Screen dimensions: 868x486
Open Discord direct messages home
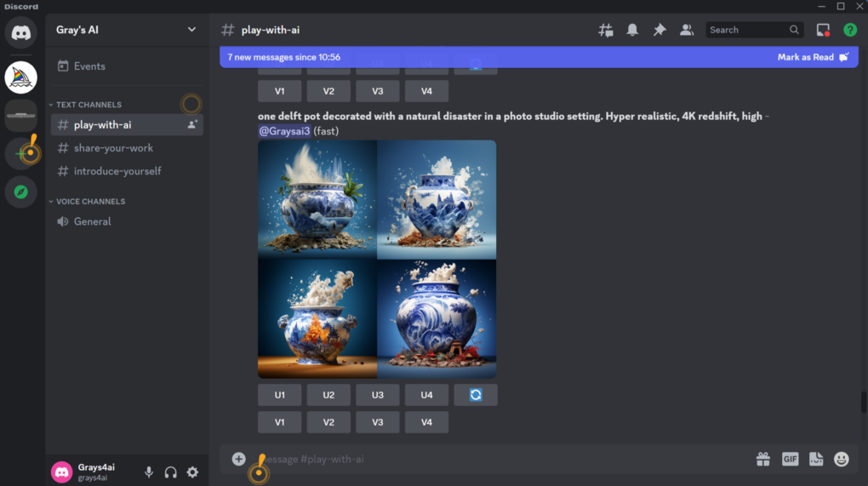tap(21, 33)
